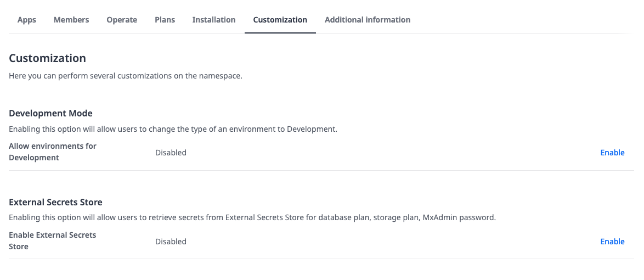Enable Allow environments for Development
The width and height of the screenshot is (644, 280).
click(x=612, y=153)
